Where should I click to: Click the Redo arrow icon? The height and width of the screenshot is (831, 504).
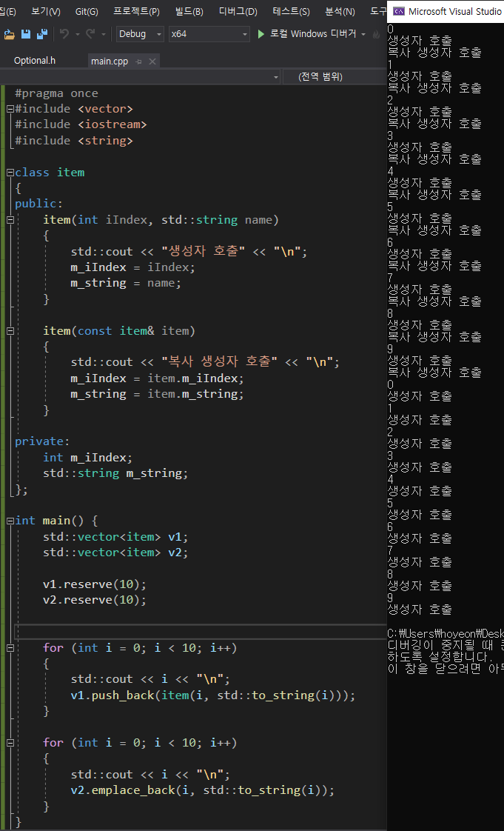coord(90,34)
